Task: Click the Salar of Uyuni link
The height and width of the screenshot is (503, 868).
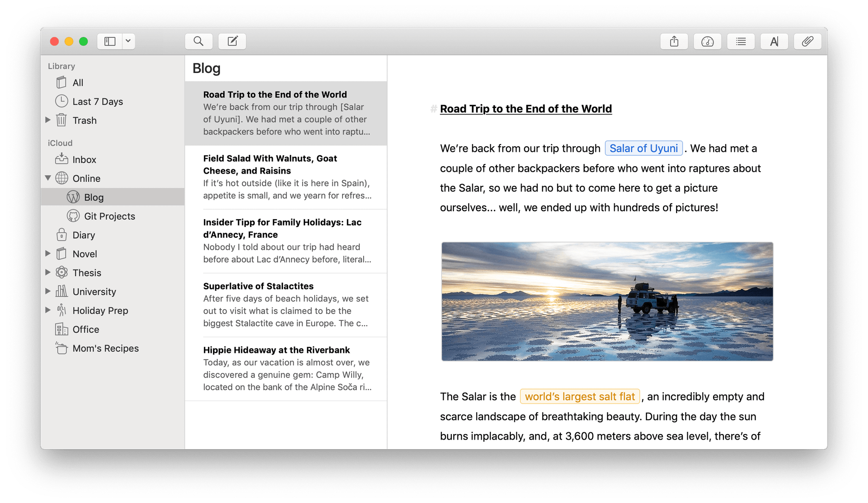Action: click(x=644, y=148)
